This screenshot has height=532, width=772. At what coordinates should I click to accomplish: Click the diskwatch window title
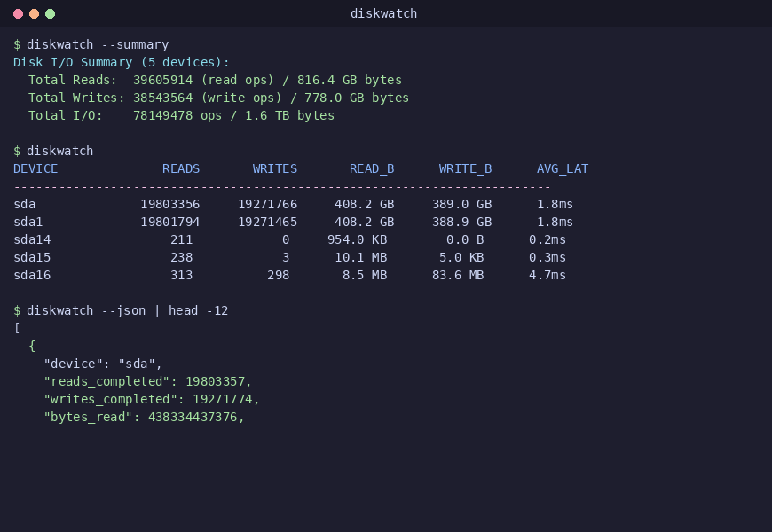click(x=383, y=14)
